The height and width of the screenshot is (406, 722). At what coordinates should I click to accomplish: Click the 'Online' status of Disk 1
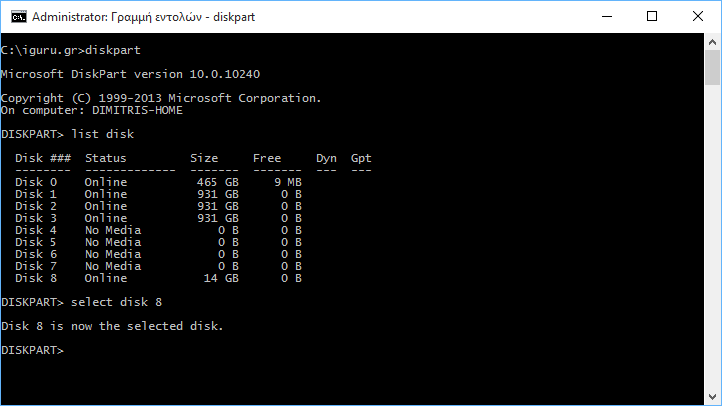(x=106, y=194)
